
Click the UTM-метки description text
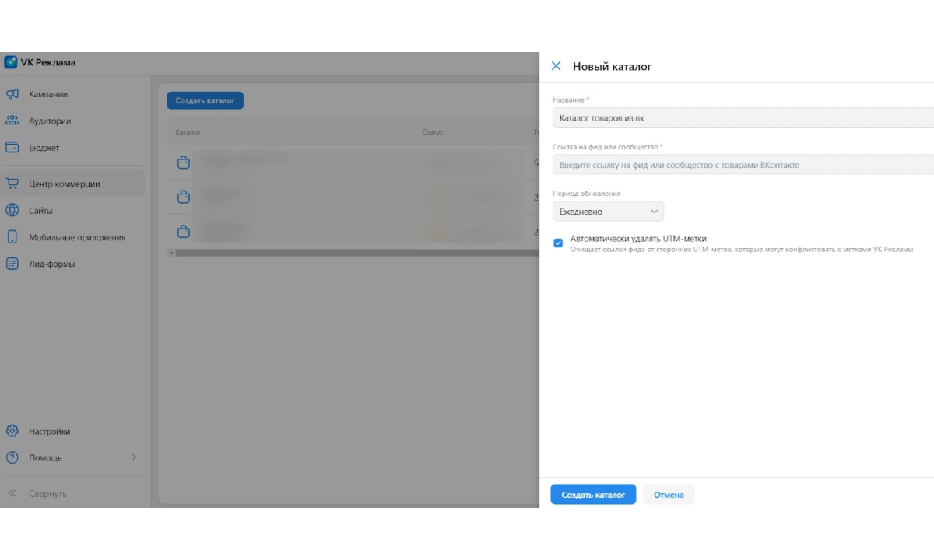pyautogui.click(x=742, y=250)
